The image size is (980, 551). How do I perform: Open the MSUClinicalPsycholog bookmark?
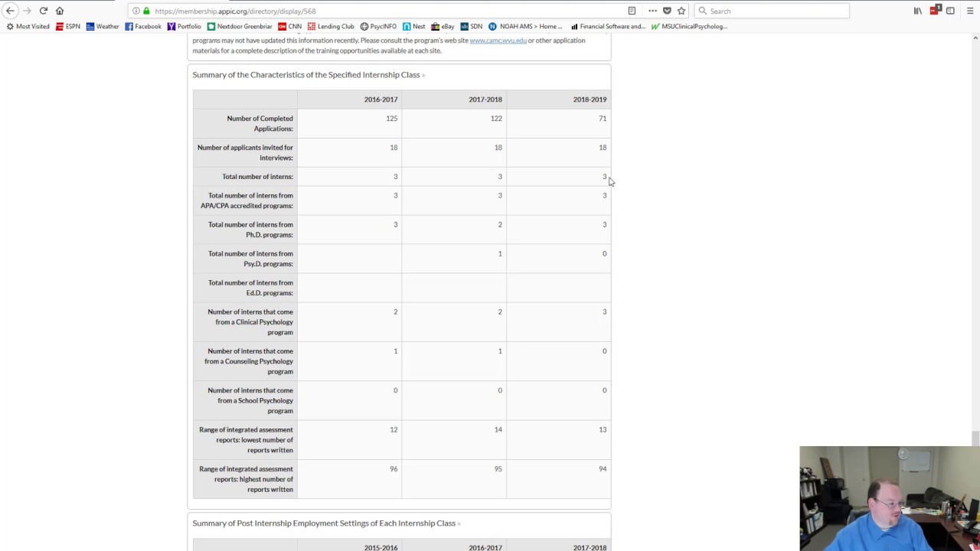tap(689, 26)
